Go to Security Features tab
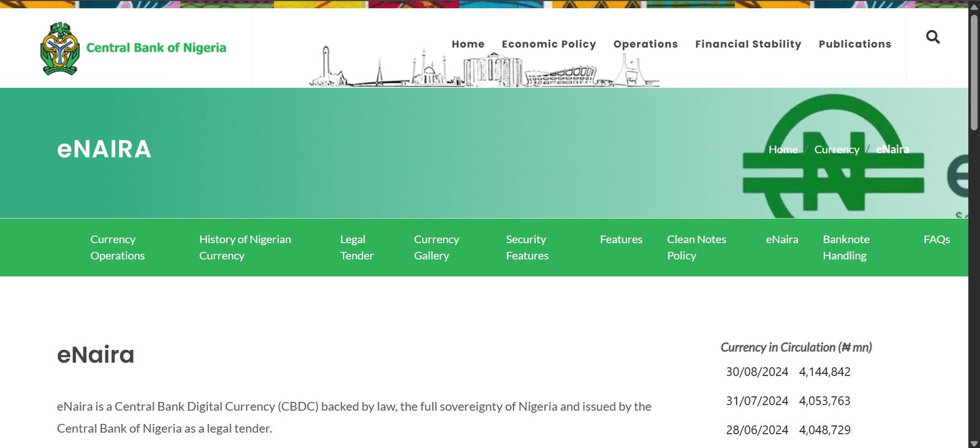Screen dimensions: 980x448 coord(527,248)
